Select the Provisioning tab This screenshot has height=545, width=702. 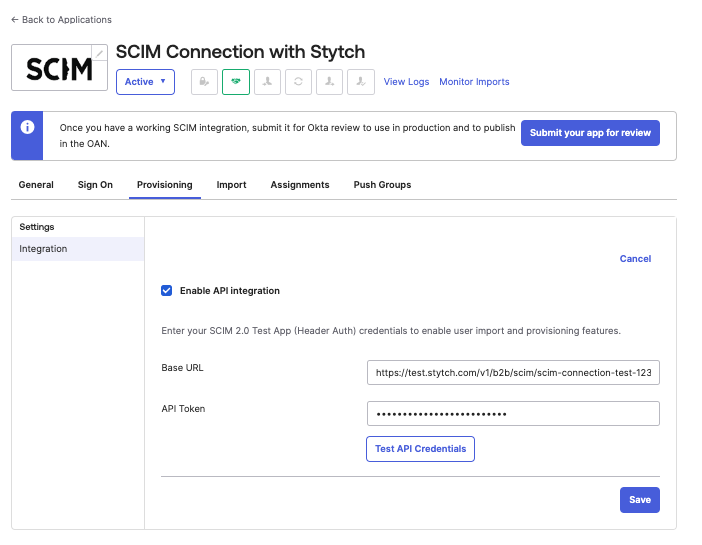[165, 185]
